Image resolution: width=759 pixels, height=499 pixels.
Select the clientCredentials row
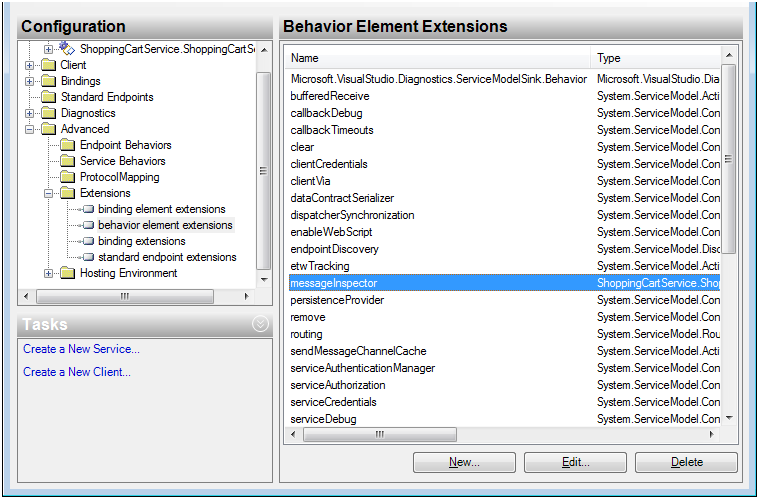pyautogui.click(x=504, y=164)
